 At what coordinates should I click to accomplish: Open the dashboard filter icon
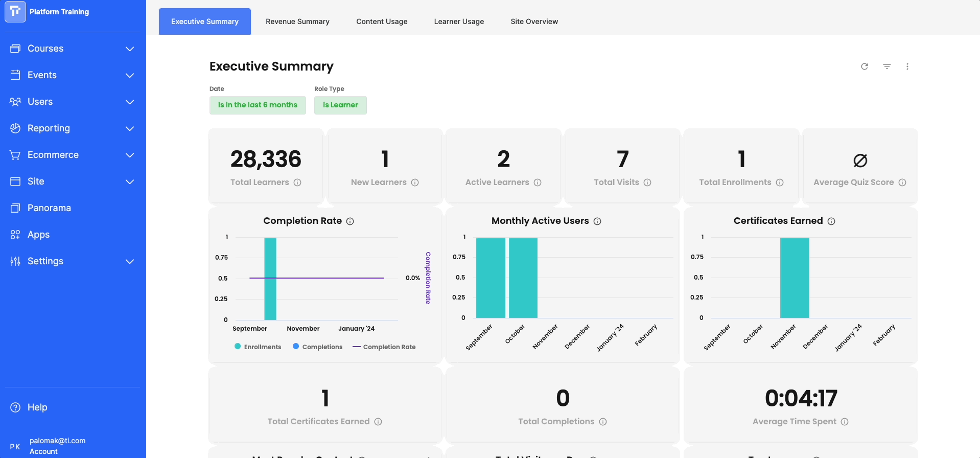pos(887,66)
